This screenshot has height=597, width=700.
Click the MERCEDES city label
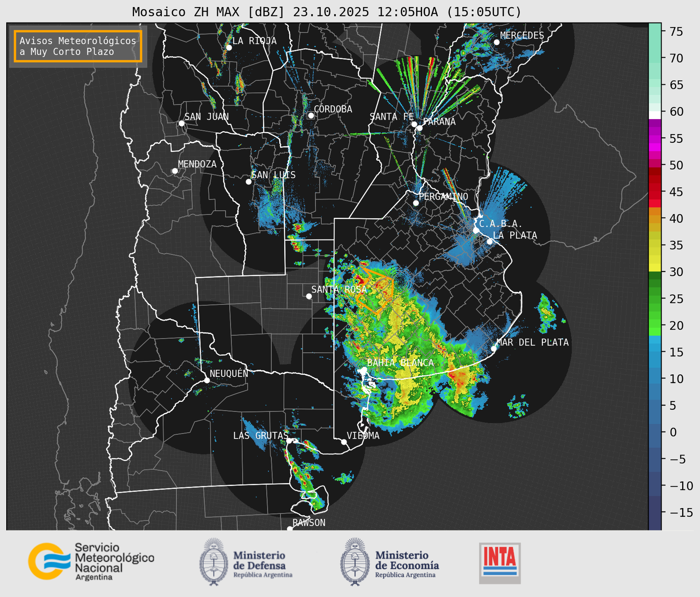(x=522, y=35)
